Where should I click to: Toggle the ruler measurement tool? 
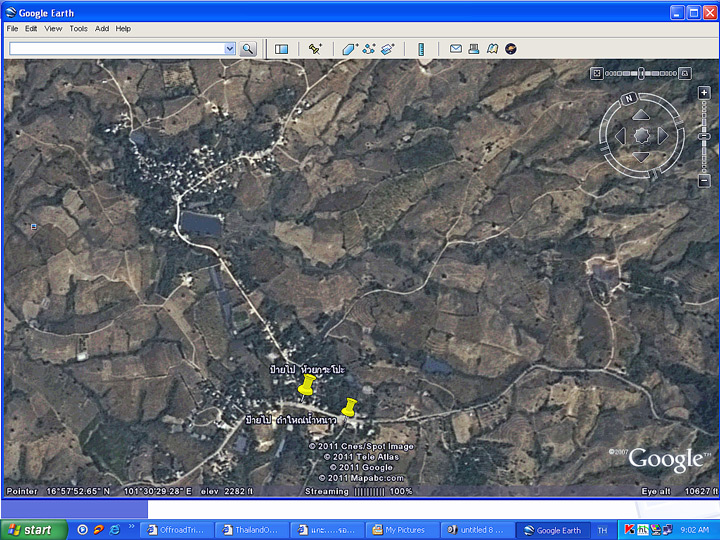click(x=421, y=48)
